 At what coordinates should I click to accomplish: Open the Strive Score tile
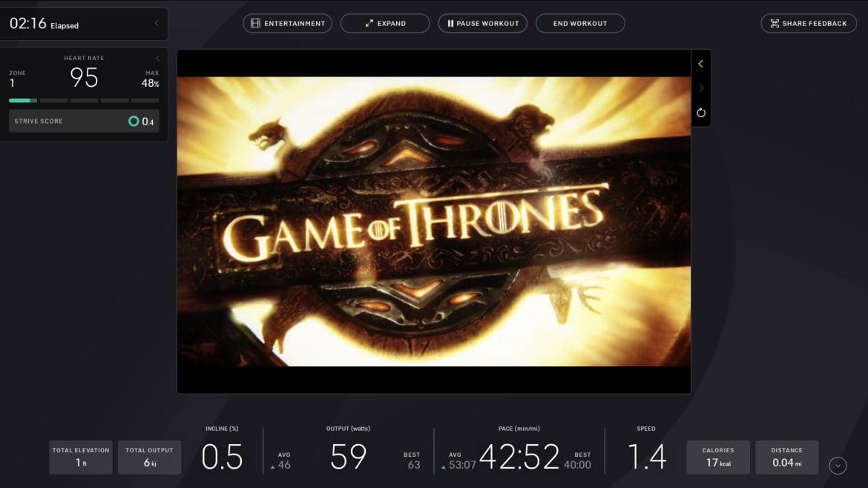coord(84,121)
